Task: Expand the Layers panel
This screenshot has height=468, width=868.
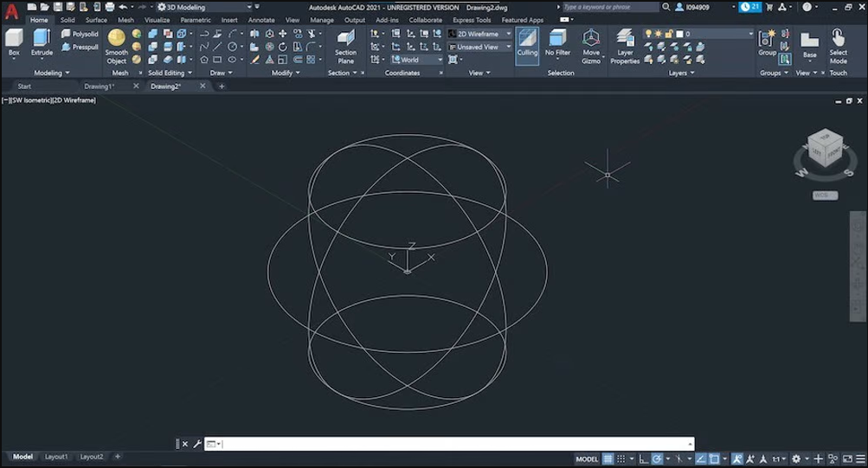Action: (x=681, y=73)
